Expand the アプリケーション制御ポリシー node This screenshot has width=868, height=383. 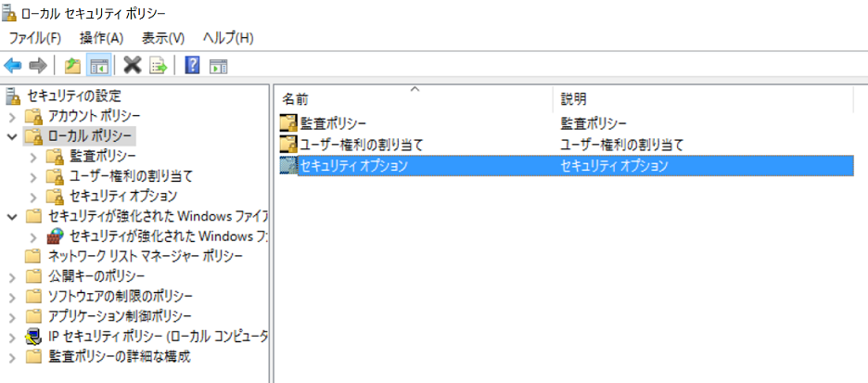13,316
